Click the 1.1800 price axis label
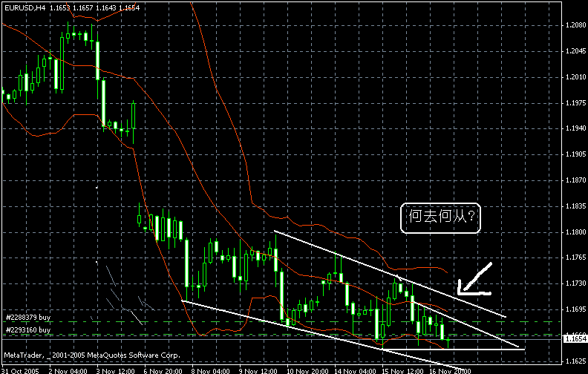The image size is (588, 374). click(575, 232)
